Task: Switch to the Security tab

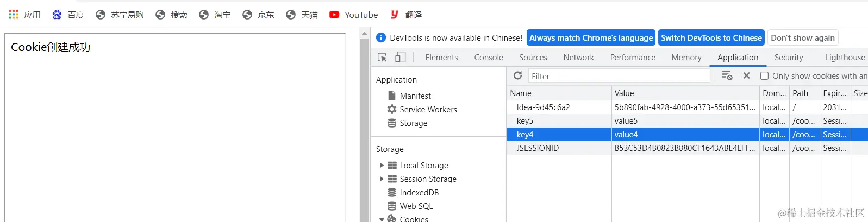Action: (789, 57)
